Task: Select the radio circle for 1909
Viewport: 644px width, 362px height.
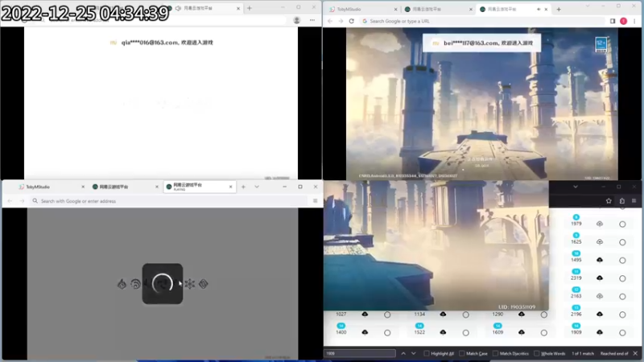Action: [x=622, y=332]
